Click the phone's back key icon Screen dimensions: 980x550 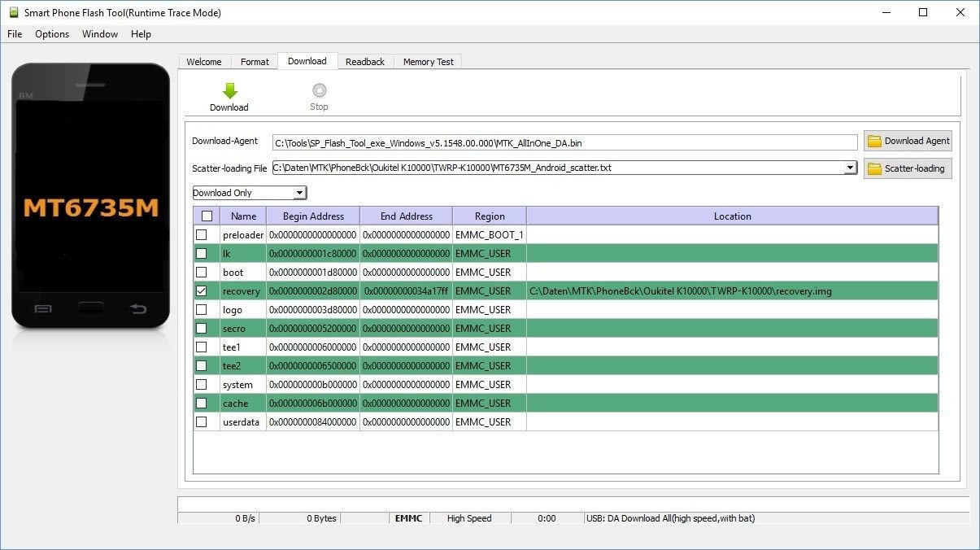click(138, 308)
